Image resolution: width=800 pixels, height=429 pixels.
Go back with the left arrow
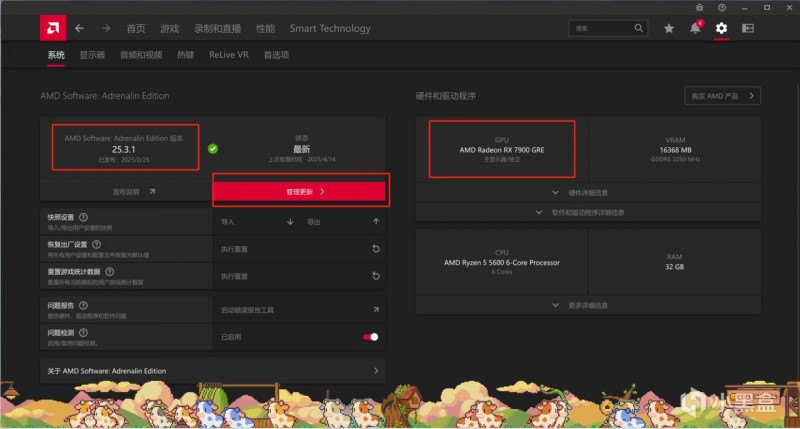(79, 29)
